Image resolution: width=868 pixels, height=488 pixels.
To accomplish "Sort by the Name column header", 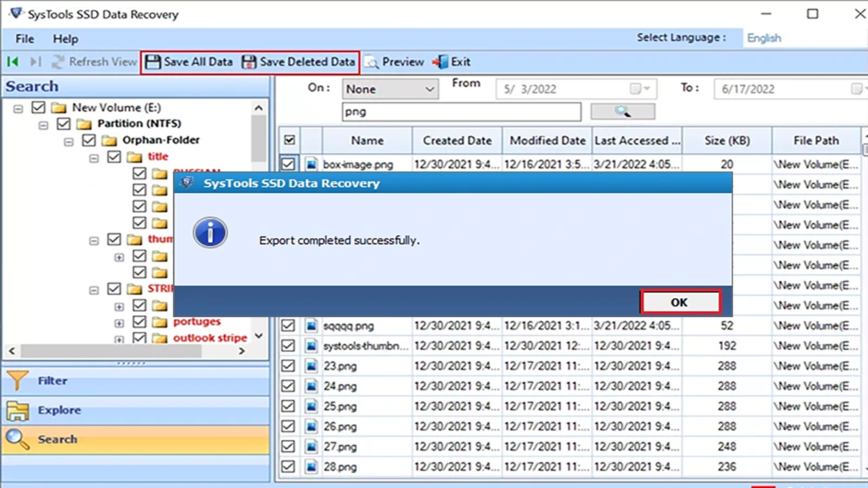I will click(x=368, y=140).
